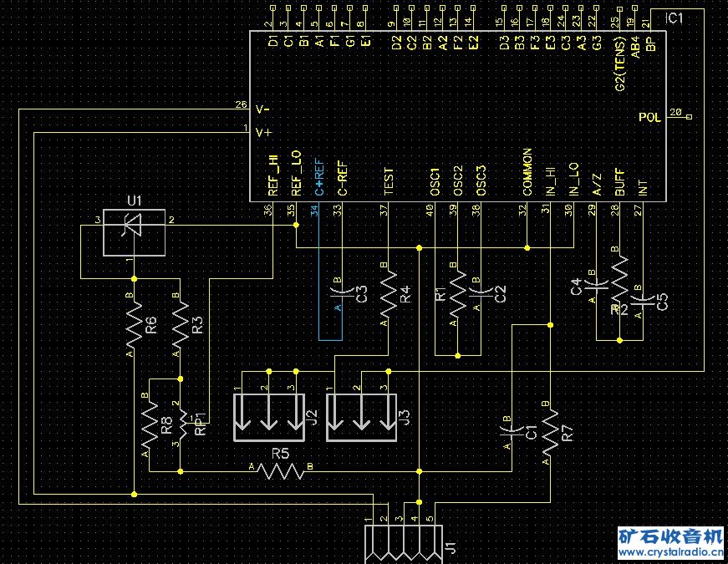
Task: Click the COMMON pin label
Action: coord(527,172)
